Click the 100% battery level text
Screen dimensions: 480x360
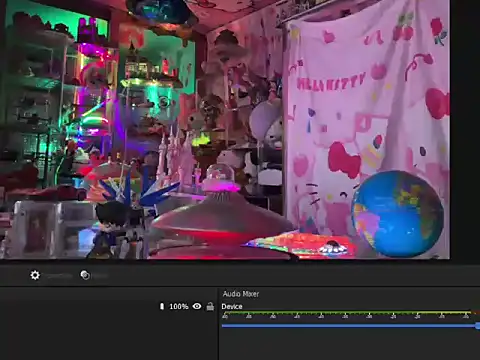tap(179, 306)
